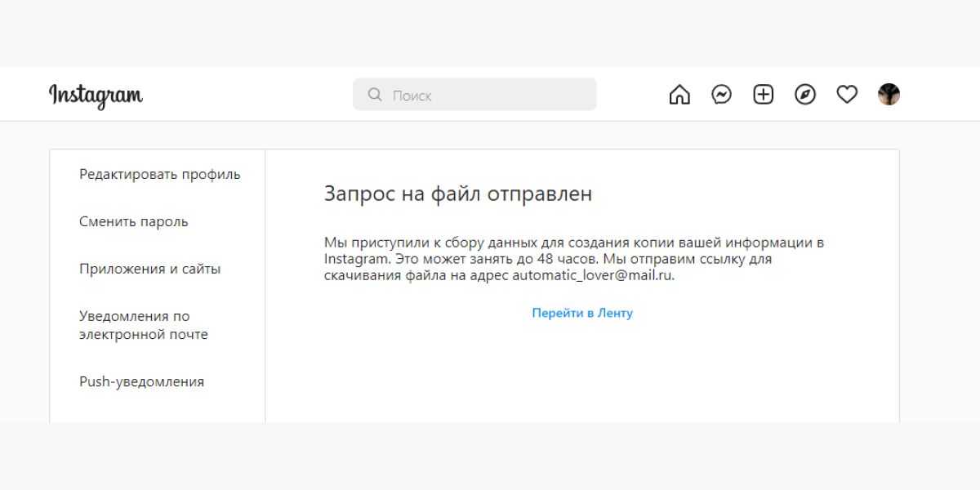
Task: Open Messenger direct messages
Action: [x=721, y=95]
